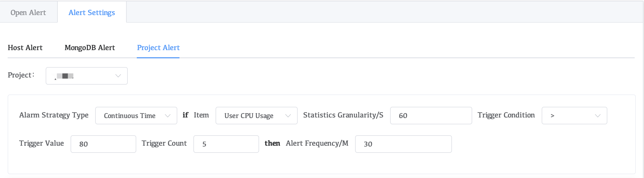Image resolution: width=644 pixels, height=178 pixels.
Task: Click the Statistics Granularity input field
Action: [431, 116]
